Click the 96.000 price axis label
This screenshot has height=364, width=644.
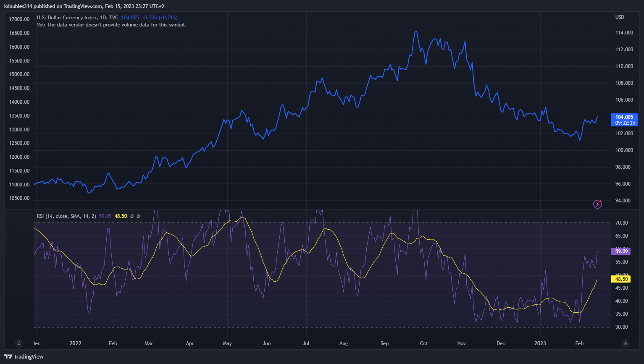click(x=624, y=184)
